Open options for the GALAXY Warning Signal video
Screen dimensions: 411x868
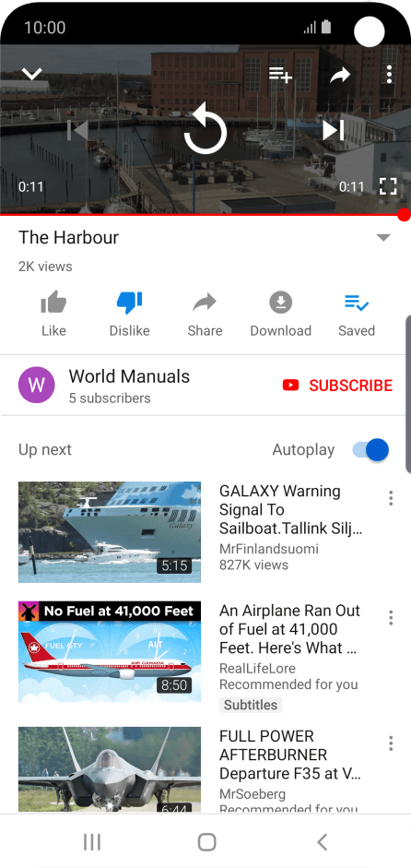pos(391,498)
